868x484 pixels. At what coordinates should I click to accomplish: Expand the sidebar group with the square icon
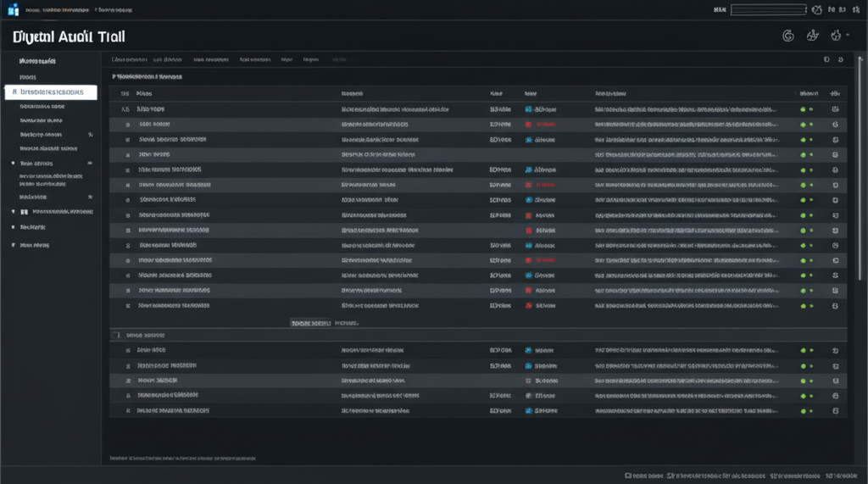click(24, 212)
